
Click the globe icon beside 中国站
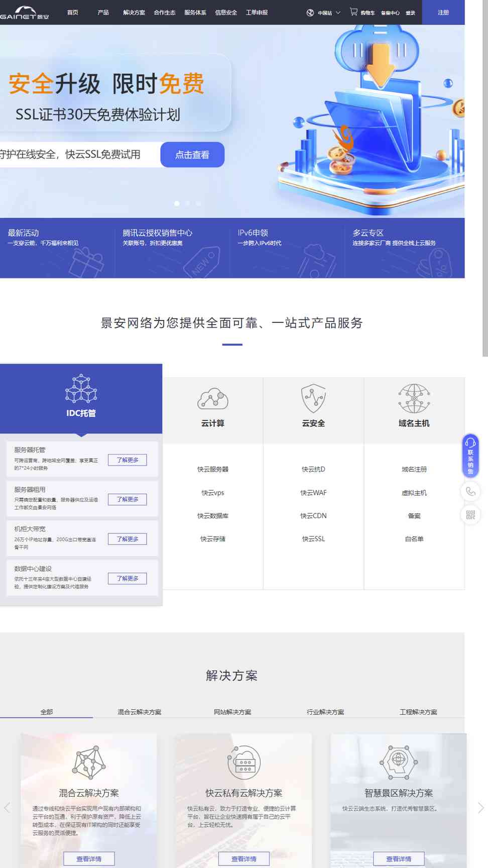tap(310, 13)
